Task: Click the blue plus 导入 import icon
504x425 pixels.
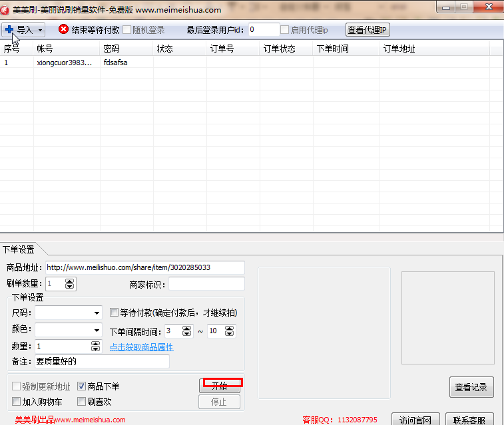Action: [9, 30]
